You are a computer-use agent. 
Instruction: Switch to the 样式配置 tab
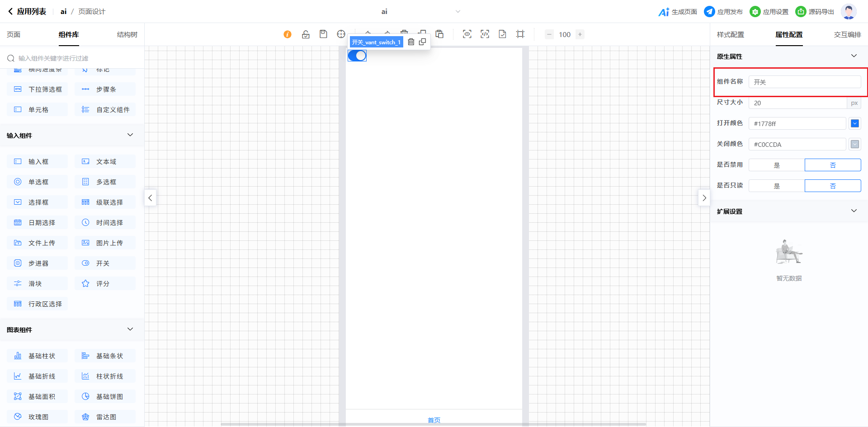tap(730, 35)
